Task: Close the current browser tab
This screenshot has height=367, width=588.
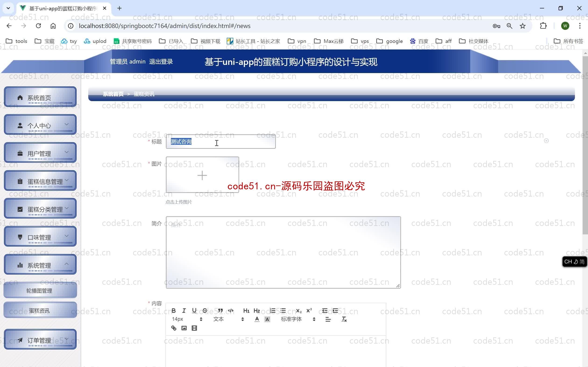Action: point(105,8)
